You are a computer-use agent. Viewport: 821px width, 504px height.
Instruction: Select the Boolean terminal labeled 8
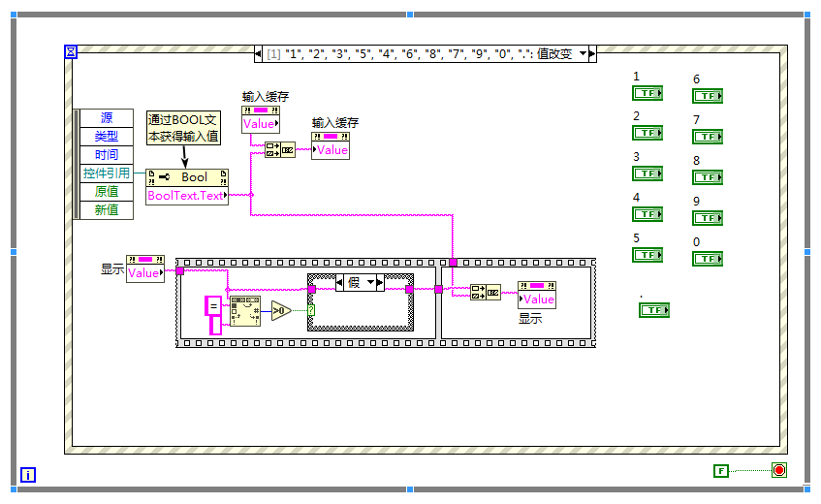pos(708,177)
